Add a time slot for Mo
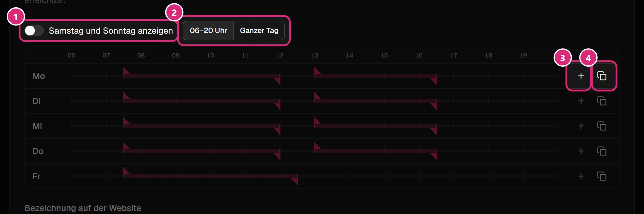The width and height of the screenshot is (644, 214). click(x=581, y=76)
